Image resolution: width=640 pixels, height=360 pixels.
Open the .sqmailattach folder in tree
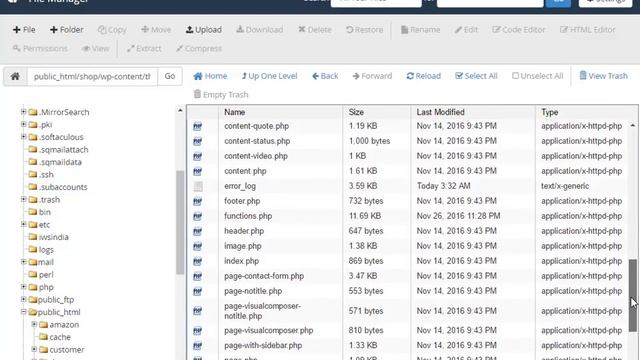click(x=59, y=150)
